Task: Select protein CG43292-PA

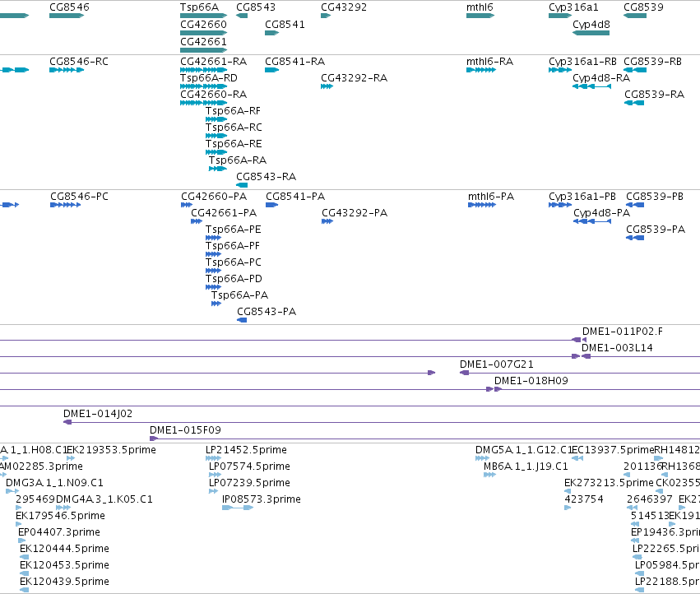Action: [327, 221]
